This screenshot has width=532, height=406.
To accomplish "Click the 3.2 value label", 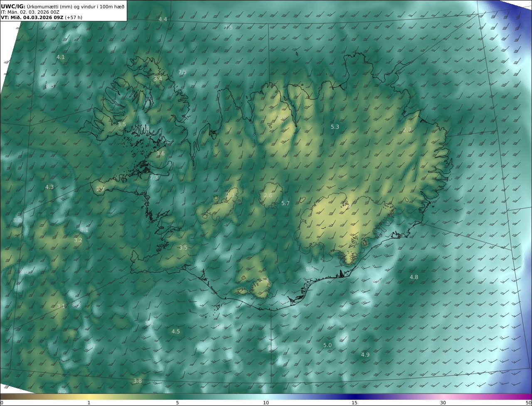I will click(78, 240).
